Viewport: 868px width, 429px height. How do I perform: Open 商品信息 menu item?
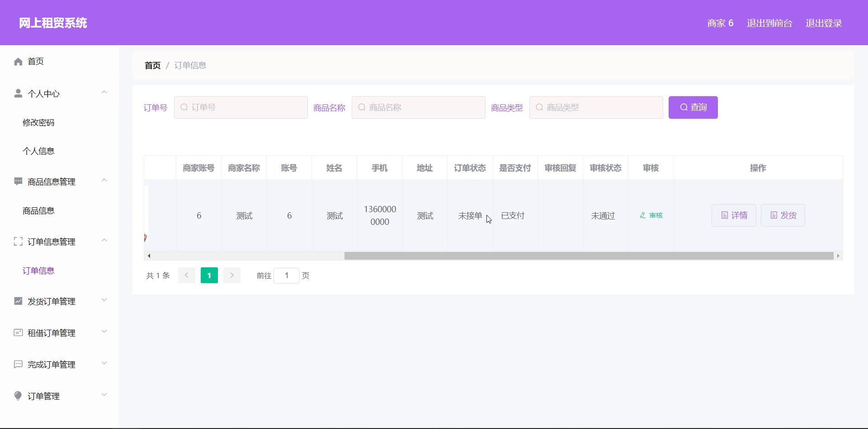click(38, 211)
